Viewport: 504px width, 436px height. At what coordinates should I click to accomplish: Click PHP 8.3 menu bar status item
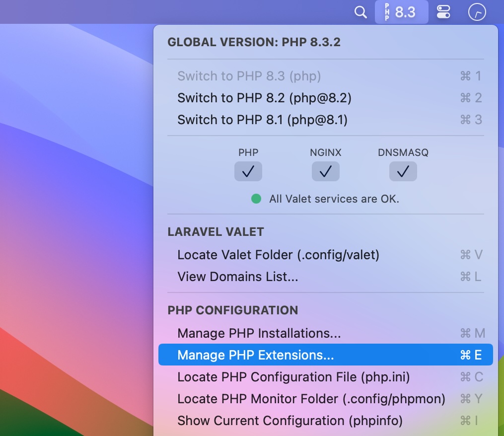pos(402,12)
